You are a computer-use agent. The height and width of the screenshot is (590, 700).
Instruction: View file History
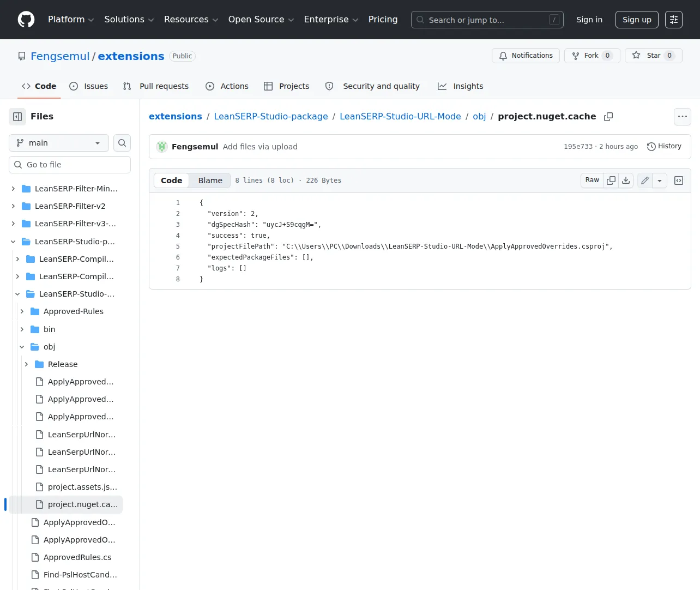point(664,147)
